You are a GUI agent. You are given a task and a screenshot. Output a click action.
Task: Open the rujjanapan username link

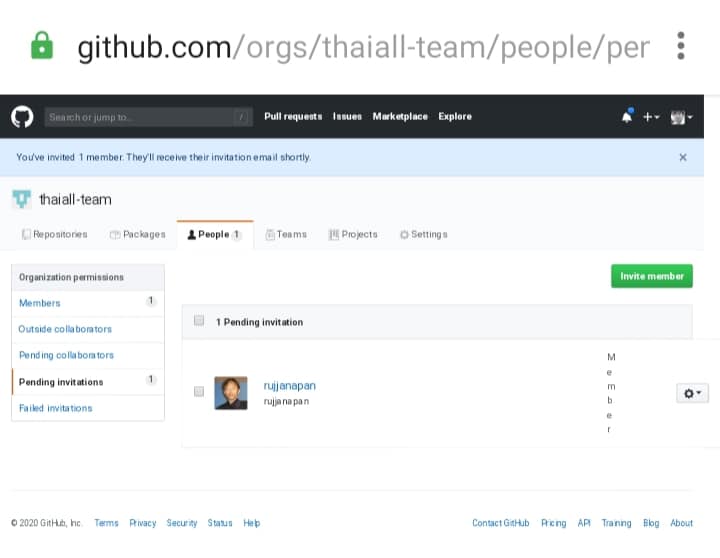[x=289, y=385]
